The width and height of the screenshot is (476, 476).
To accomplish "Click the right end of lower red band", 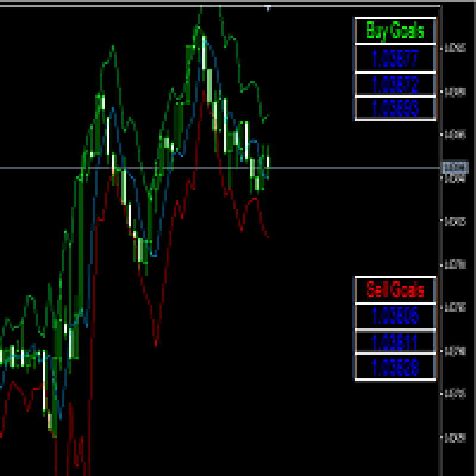I will click(268, 236).
